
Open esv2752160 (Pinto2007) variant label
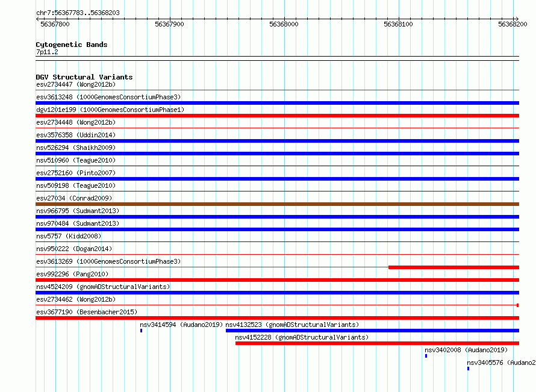coord(76,173)
